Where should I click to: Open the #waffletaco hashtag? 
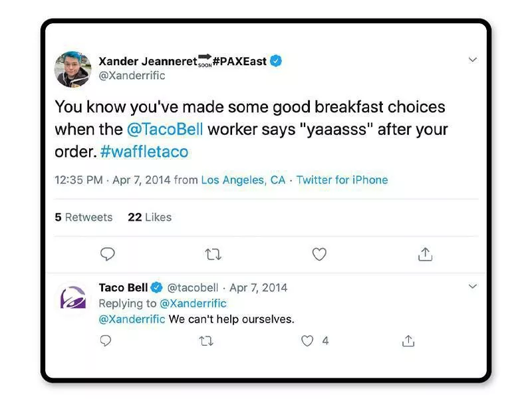point(144,152)
